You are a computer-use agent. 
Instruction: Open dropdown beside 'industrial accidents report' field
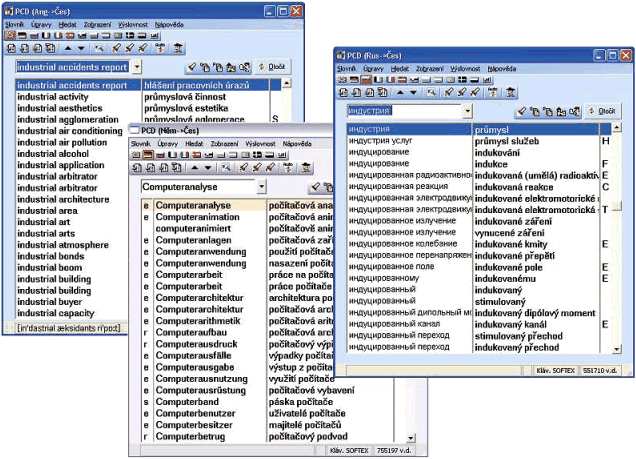pos(137,66)
